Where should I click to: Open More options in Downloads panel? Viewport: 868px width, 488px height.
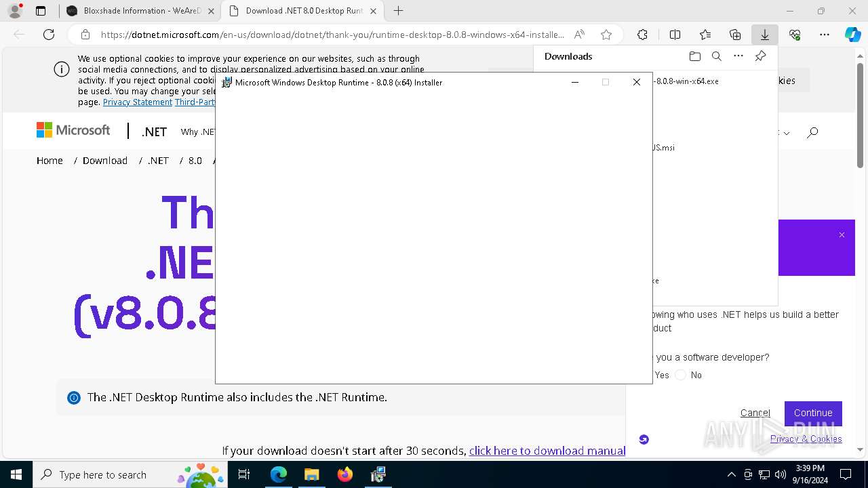(x=738, y=56)
